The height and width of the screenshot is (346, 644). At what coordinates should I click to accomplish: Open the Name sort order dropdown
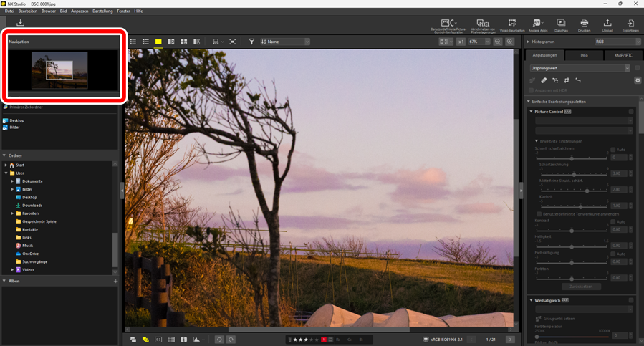click(x=285, y=42)
